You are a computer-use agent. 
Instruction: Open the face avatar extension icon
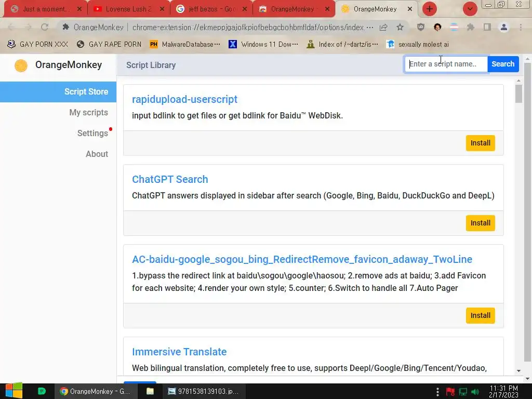pos(437,27)
